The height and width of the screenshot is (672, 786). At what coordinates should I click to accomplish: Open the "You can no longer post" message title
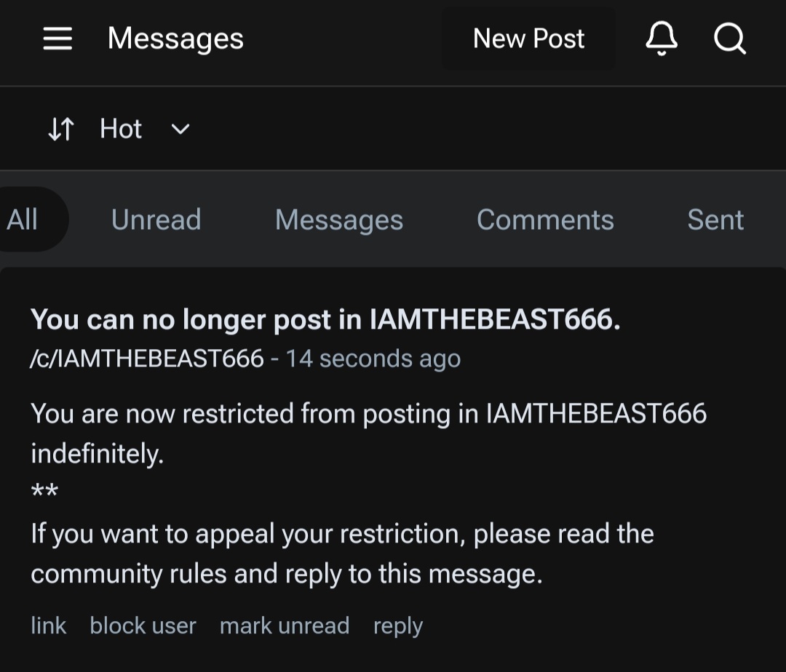(x=325, y=319)
